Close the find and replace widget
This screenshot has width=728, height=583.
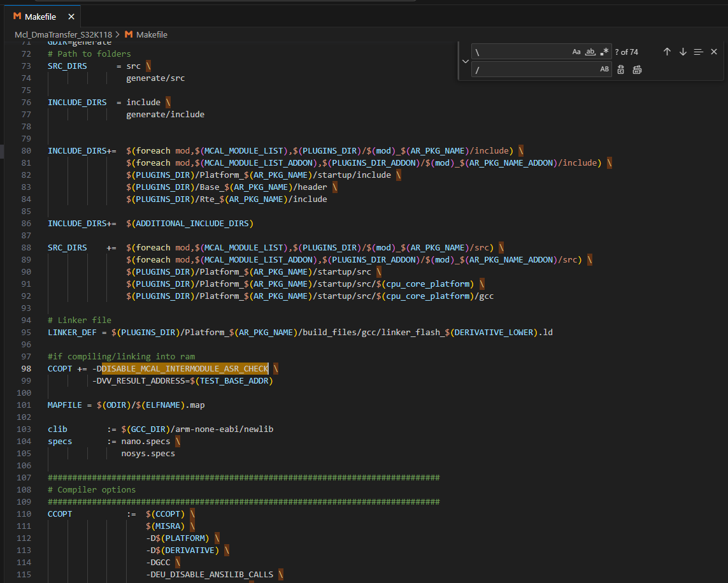(713, 52)
